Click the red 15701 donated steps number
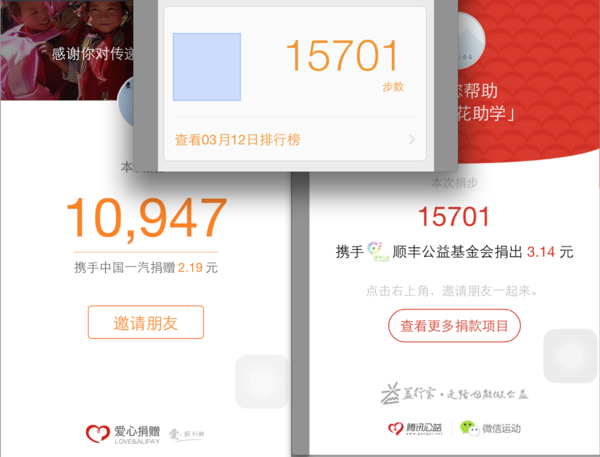The width and height of the screenshot is (600, 457). (453, 217)
